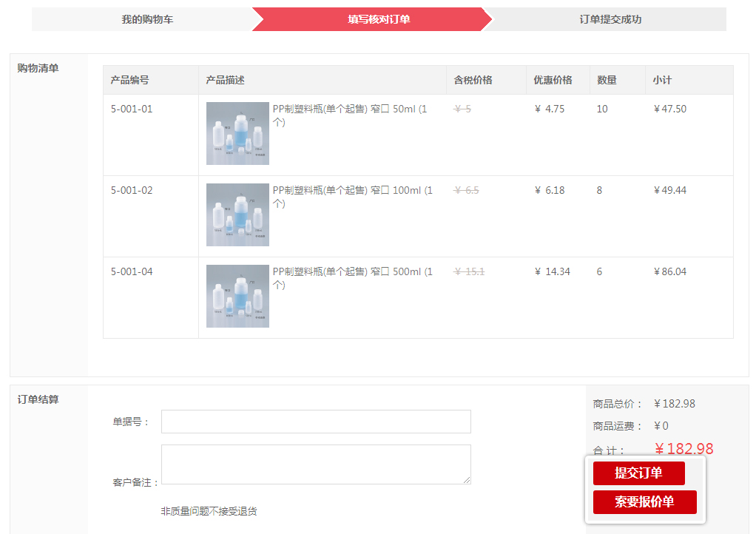Click product number 5-001-01
The width and height of the screenshot is (756, 534).
(x=132, y=109)
